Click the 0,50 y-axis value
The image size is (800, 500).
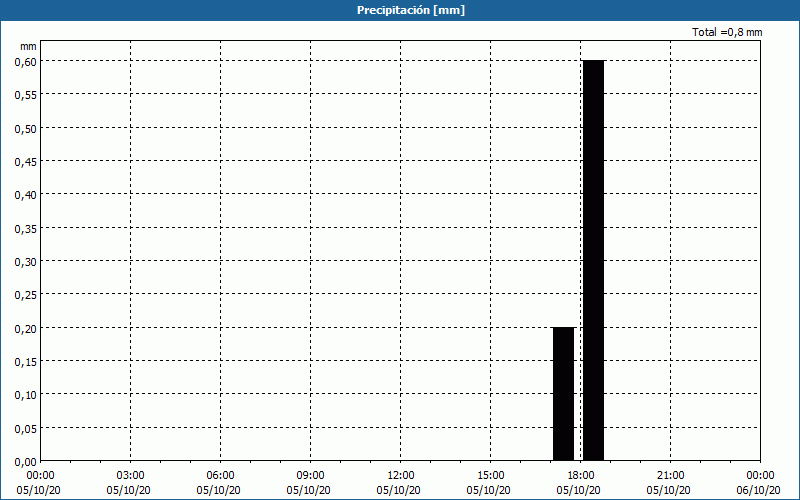click(26, 129)
